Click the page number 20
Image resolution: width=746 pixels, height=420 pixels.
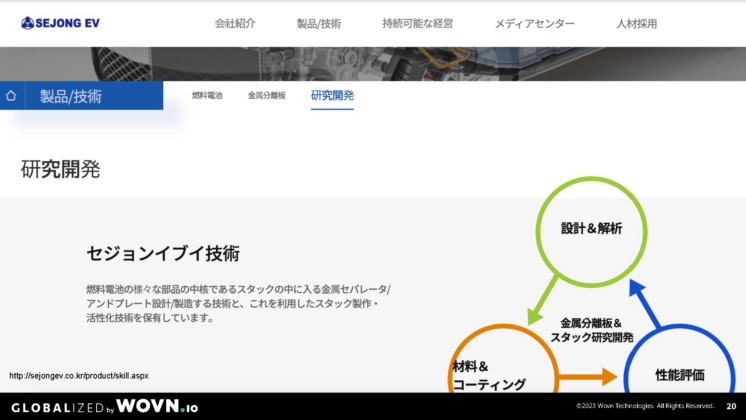[731, 406]
